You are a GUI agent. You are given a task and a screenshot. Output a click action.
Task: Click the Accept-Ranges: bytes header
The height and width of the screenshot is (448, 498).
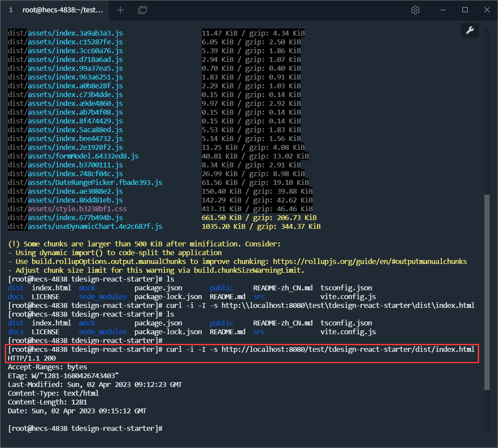[x=47, y=367]
